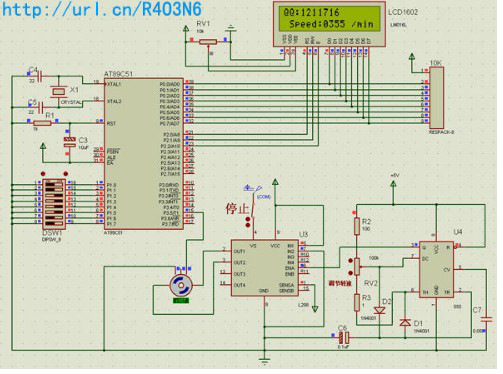Click the C3 electrolytic capacitor
Screen dimensions: 503x374
click(x=70, y=142)
